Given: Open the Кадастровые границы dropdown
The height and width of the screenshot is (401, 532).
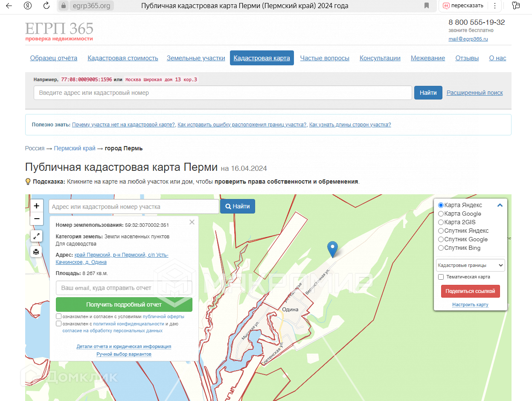Looking at the screenshot, I should point(470,265).
